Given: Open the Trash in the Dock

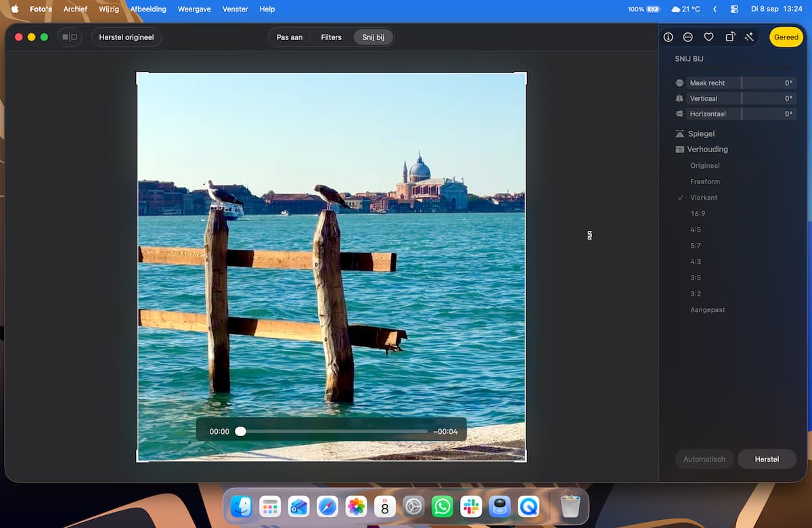Looking at the screenshot, I should [570, 506].
